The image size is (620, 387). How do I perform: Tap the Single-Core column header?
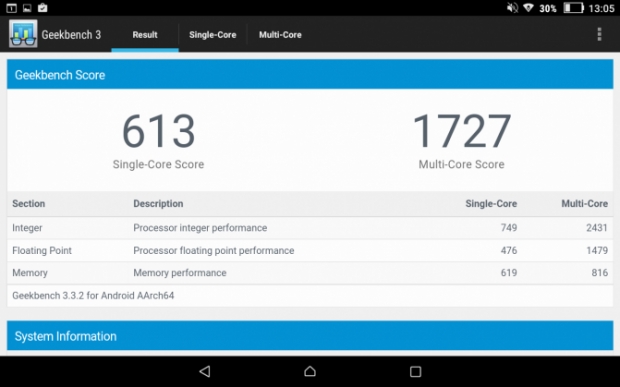pos(491,204)
